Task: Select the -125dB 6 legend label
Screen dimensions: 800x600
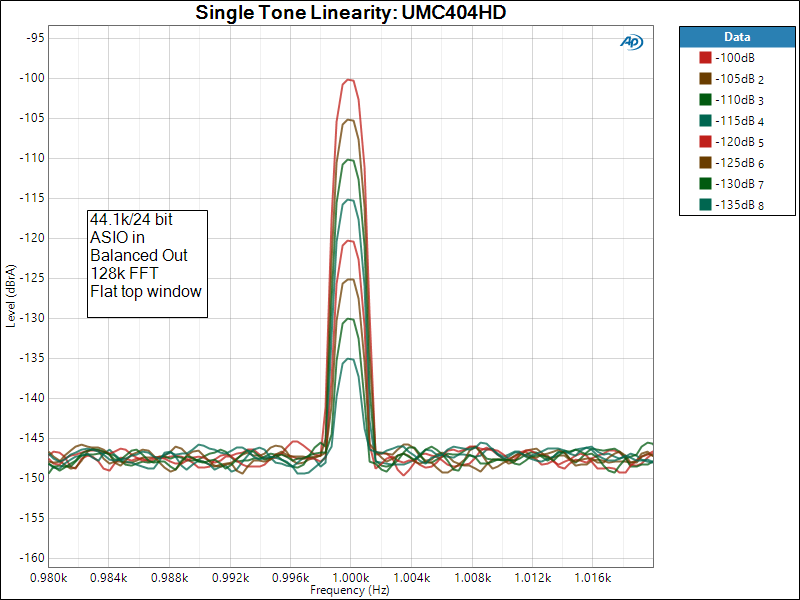Action: [739, 163]
